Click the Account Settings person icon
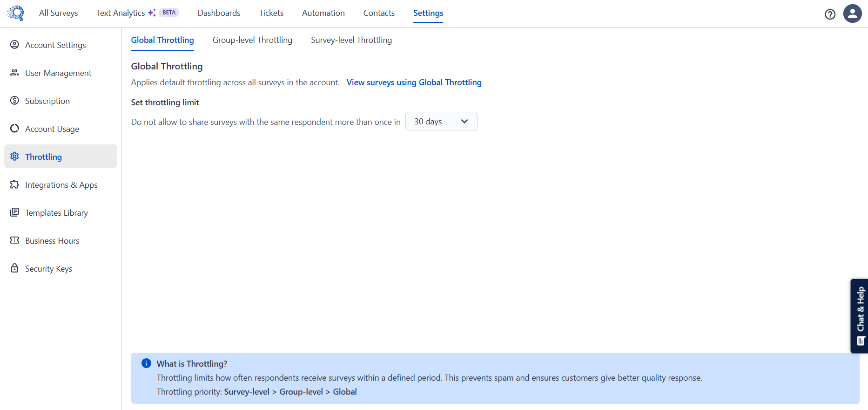868x410 pixels. tap(15, 45)
